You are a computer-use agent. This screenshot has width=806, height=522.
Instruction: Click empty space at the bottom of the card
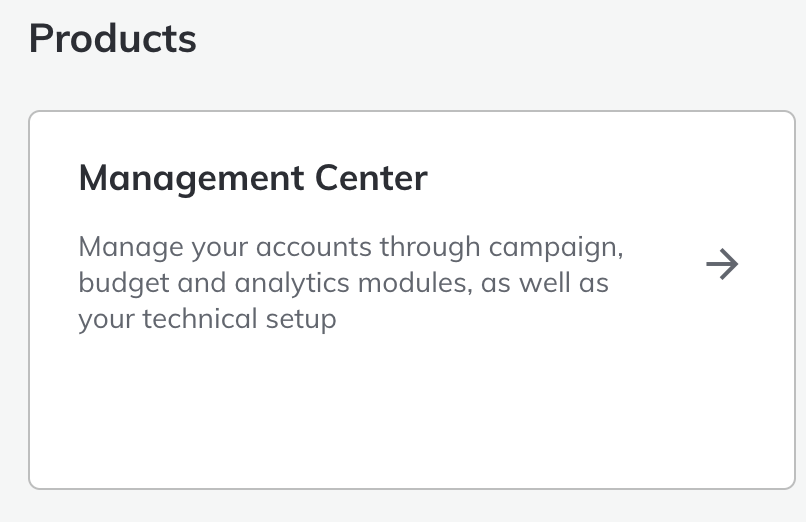[x=400, y=430]
